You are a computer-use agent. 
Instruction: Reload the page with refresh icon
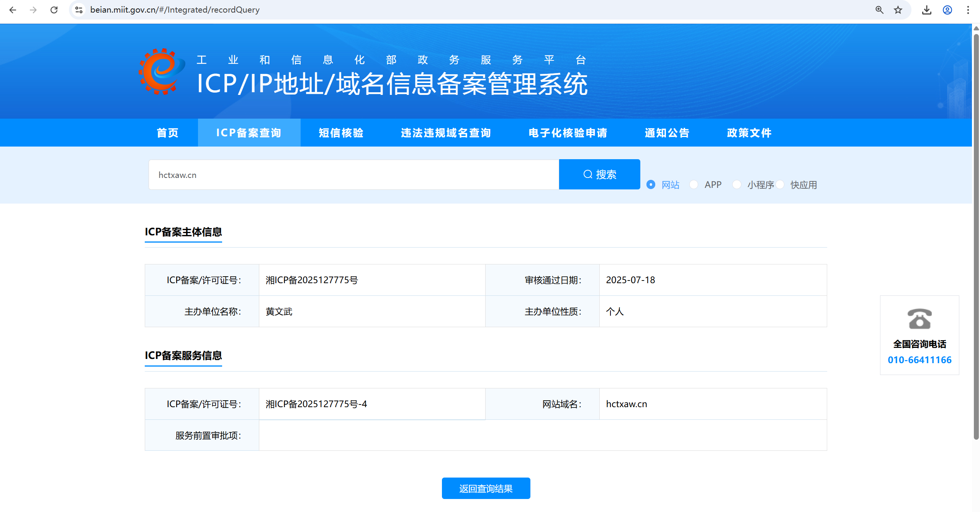pos(54,10)
